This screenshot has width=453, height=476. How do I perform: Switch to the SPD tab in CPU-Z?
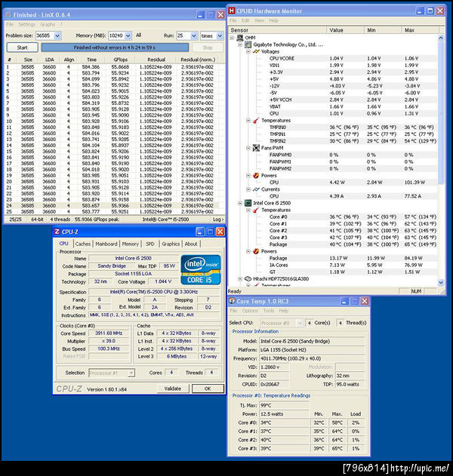(150, 244)
